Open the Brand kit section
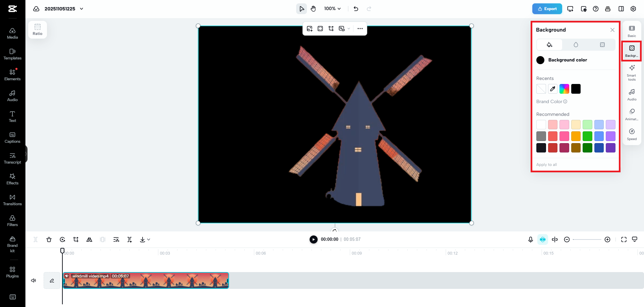 [x=12, y=244]
